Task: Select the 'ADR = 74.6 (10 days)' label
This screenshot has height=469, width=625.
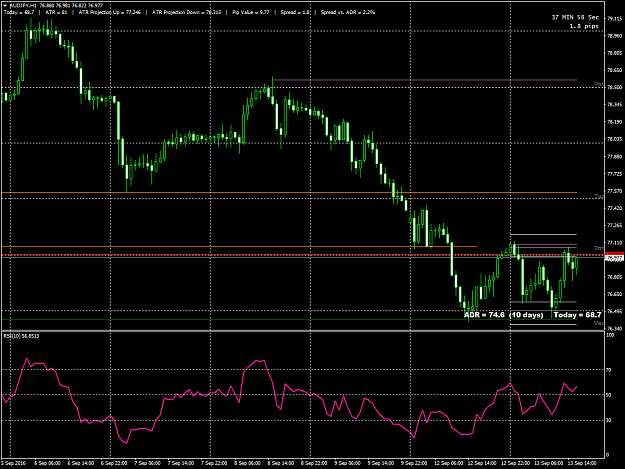Action: (x=503, y=315)
